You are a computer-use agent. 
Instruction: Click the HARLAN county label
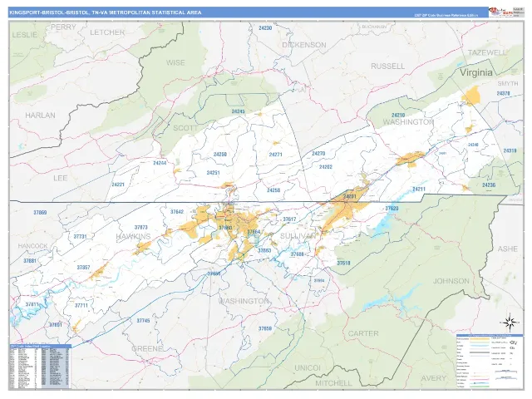tap(40, 116)
